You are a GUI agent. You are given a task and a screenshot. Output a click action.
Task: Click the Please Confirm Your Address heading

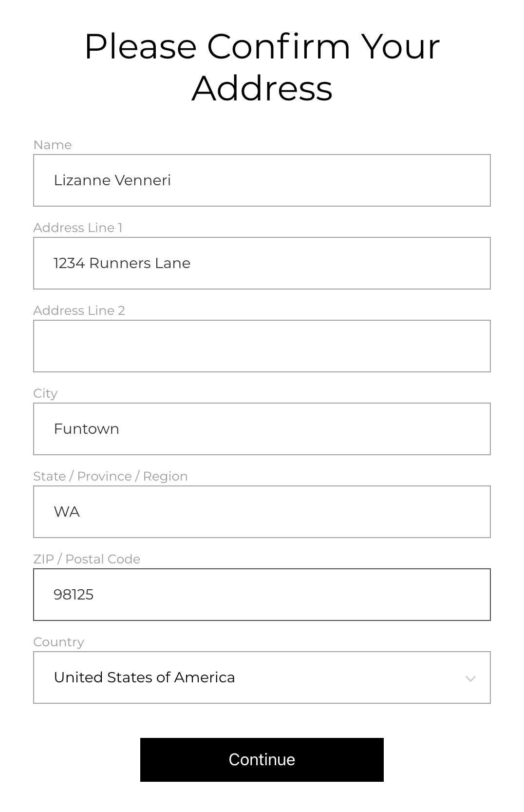(x=262, y=67)
